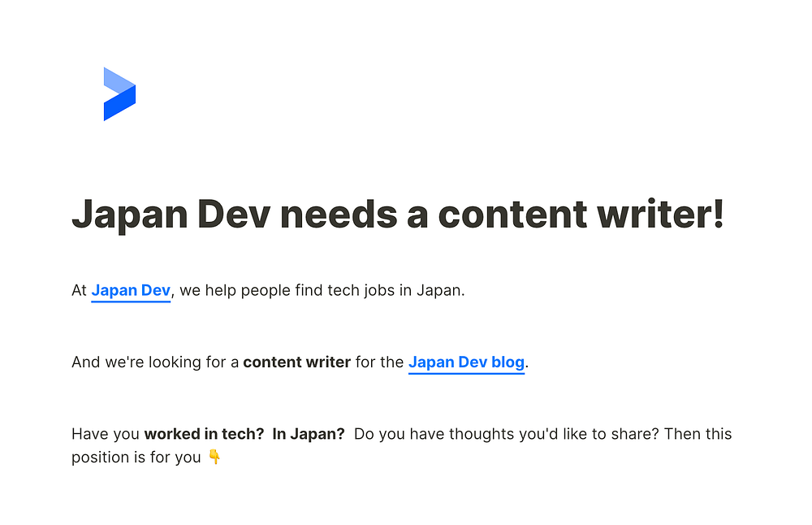Click the heading "Japan Dev needs a content writer!"
812x525 pixels.
(x=397, y=214)
